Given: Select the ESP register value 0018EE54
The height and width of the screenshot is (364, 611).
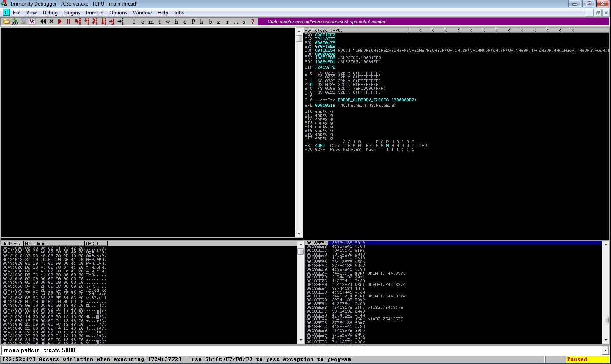Looking at the screenshot, I should [x=325, y=50].
